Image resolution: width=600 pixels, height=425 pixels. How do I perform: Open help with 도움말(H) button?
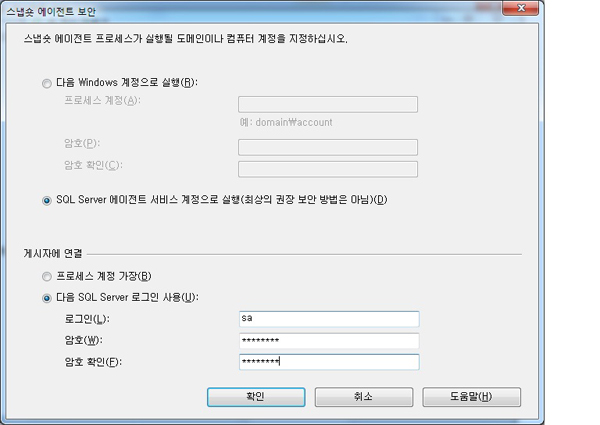pos(471,397)
